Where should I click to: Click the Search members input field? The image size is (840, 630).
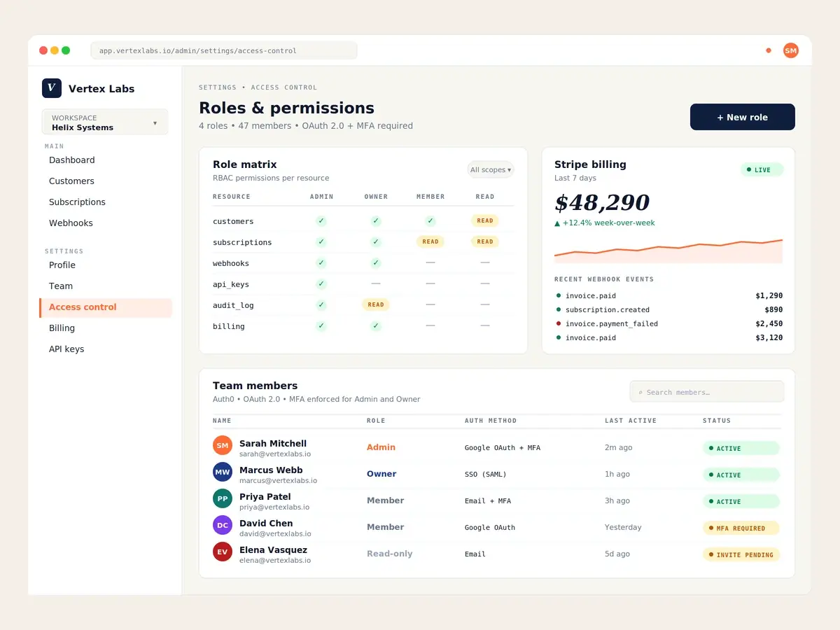707,392
